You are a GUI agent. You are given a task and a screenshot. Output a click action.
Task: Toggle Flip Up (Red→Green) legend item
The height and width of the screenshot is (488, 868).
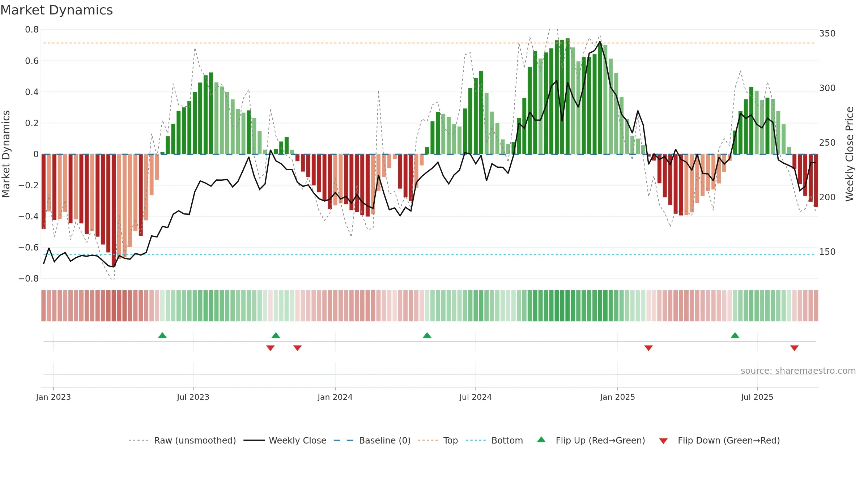pos(591,440)
